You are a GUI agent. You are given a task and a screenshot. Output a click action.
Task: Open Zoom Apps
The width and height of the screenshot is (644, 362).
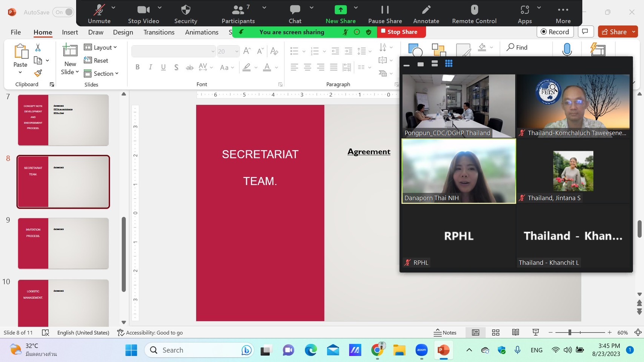(x=525, y=14)
